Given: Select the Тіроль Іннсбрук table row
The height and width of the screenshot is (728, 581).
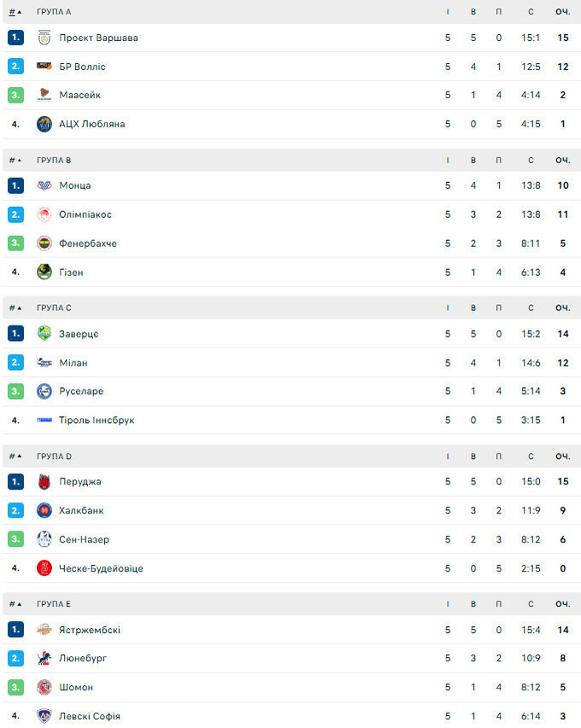Looking at the screenshot, I should [x=290, y=420].
